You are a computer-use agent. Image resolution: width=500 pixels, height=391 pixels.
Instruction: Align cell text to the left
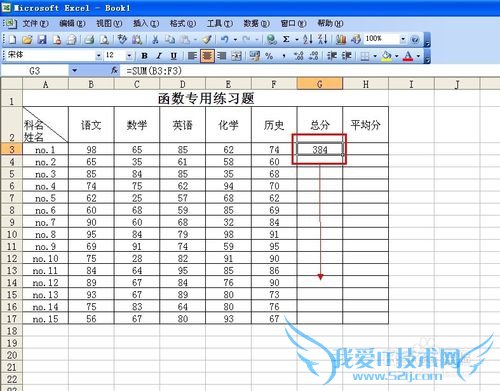192,56
